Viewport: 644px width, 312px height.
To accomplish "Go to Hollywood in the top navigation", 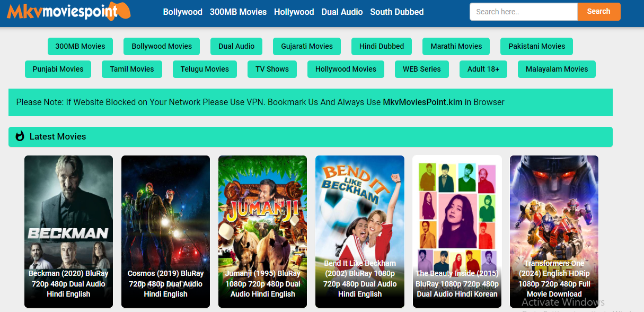I will point(294,12).
